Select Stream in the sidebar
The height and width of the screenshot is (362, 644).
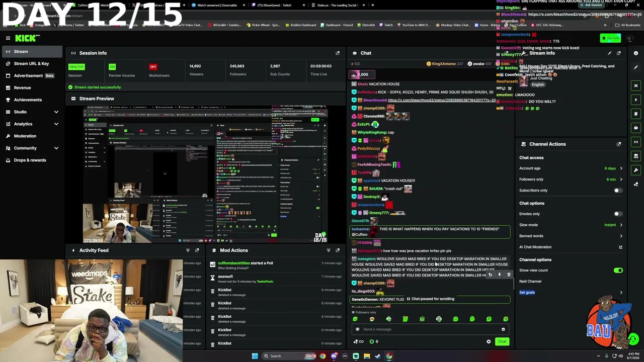coord(32,51)
